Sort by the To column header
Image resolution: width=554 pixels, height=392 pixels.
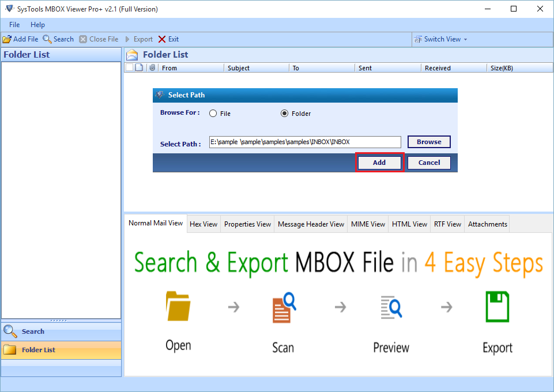pyautogui.click(x=322, y=68)
